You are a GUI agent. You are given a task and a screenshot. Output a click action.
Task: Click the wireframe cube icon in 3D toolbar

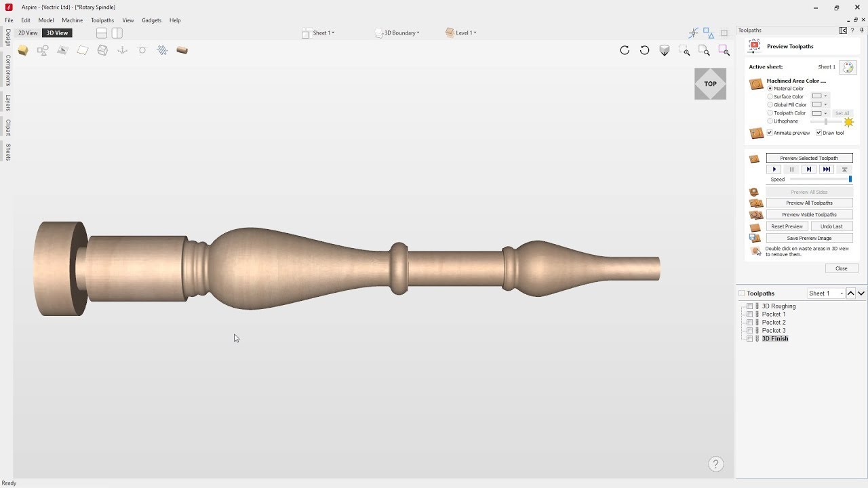(102, 50)
